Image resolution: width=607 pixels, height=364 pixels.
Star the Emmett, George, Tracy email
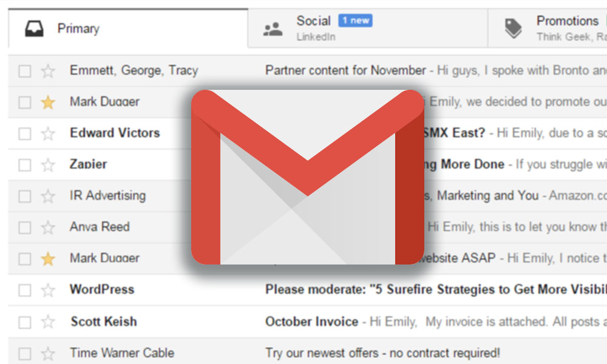48,71
